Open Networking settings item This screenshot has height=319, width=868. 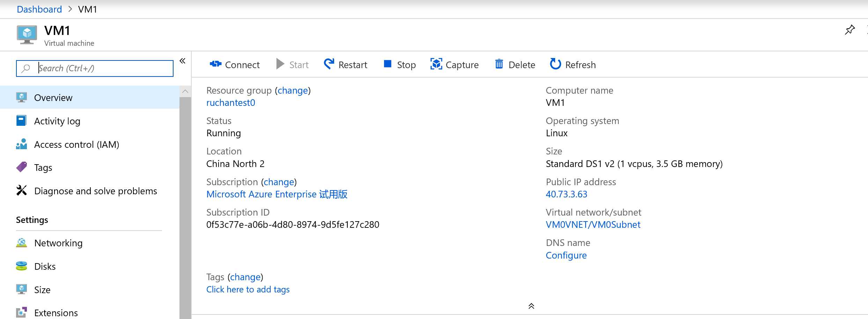point(90,243)
